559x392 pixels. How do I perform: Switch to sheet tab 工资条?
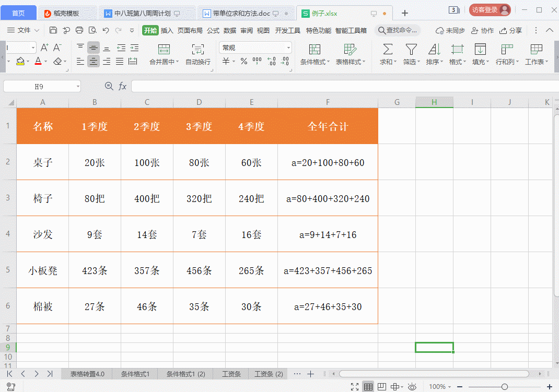[231, 374]
